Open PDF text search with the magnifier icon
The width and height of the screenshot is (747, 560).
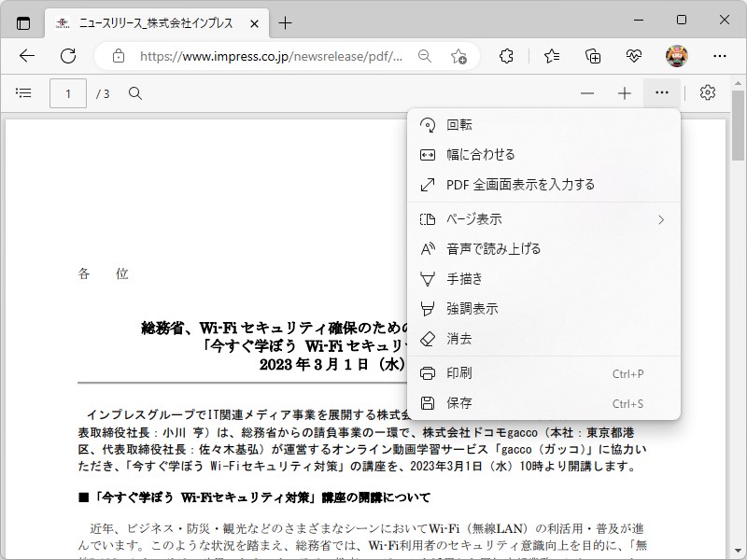click(135, 93)
